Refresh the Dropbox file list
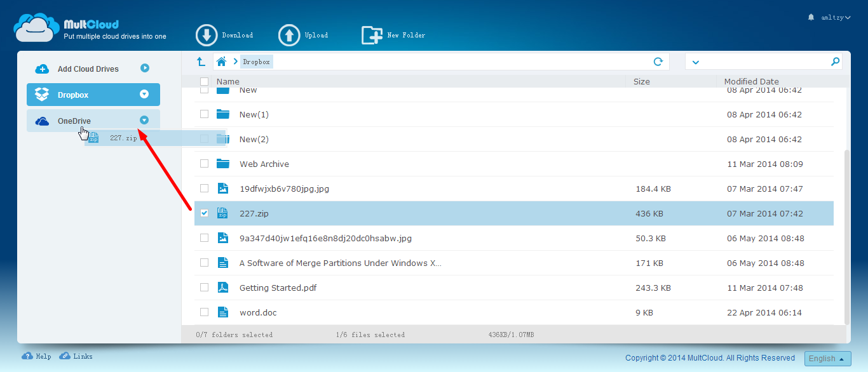 (x=658, y=62)
